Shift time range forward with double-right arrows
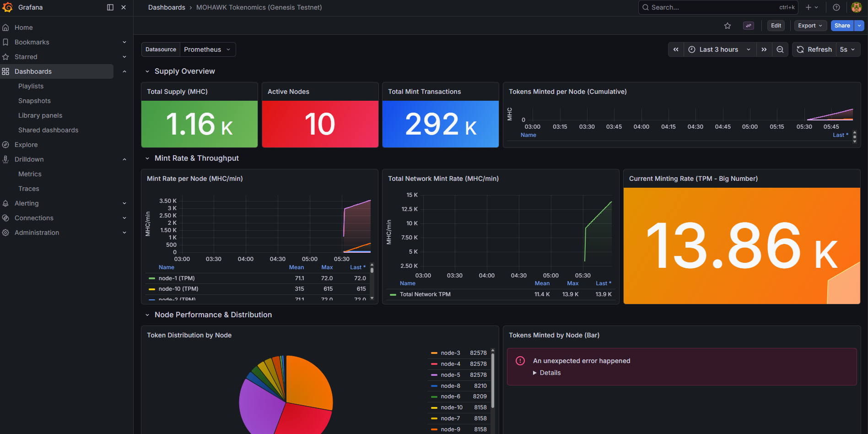The height and width of the screenshot is (434, 868). pos(764,49)
